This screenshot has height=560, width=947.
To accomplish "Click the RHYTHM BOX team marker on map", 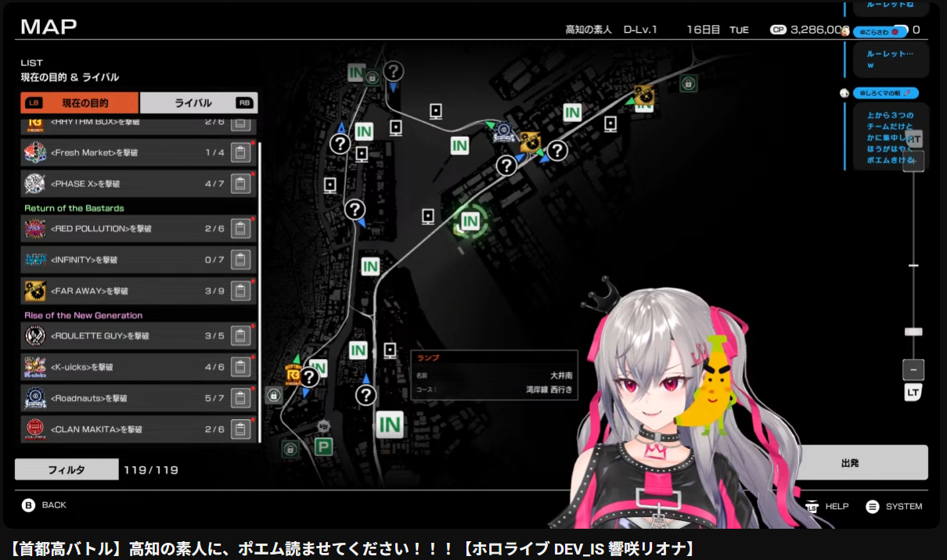I will point(294,376).
